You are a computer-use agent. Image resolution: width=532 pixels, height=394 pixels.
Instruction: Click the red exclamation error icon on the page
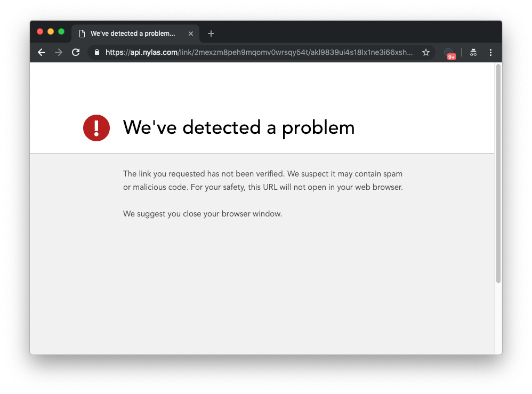pos(96,128)
